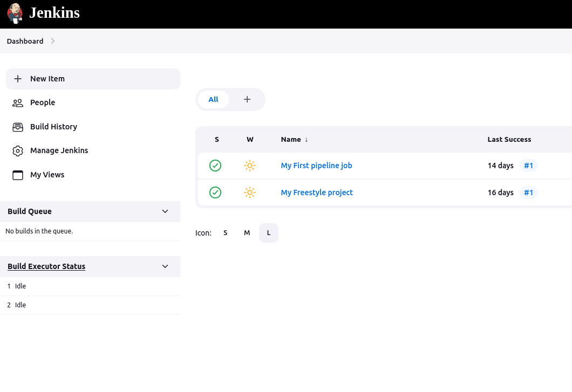Click the Manage Jenkins gear icon
The width and height of the screenshot is (572, 392).
[17, 150]
